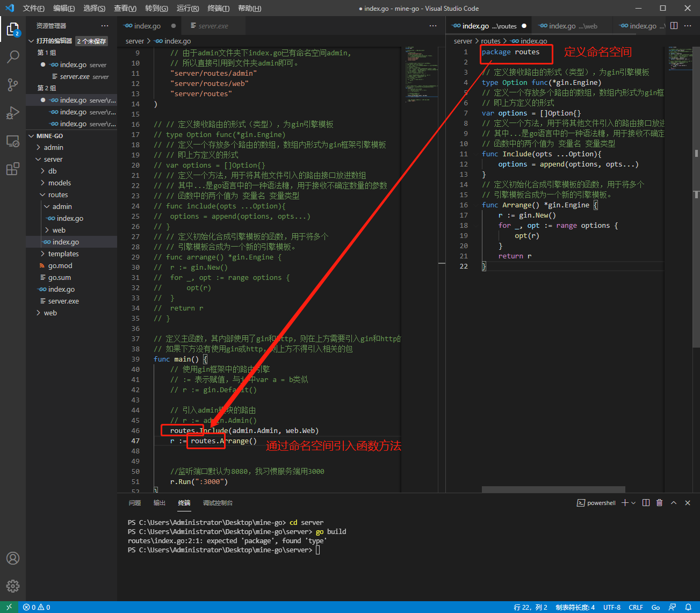Open the Run and Debug view
700x613 pixels.
pos(13,113)
